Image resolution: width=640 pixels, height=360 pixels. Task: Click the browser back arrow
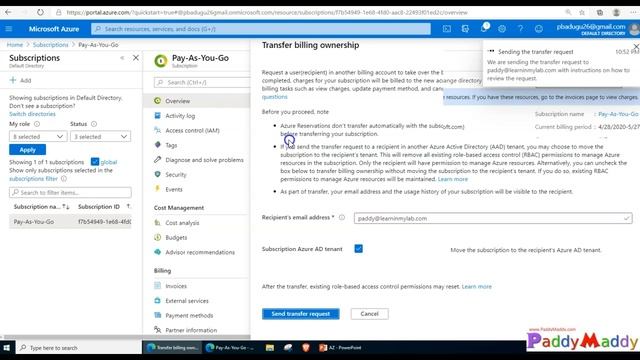point(8,12)
